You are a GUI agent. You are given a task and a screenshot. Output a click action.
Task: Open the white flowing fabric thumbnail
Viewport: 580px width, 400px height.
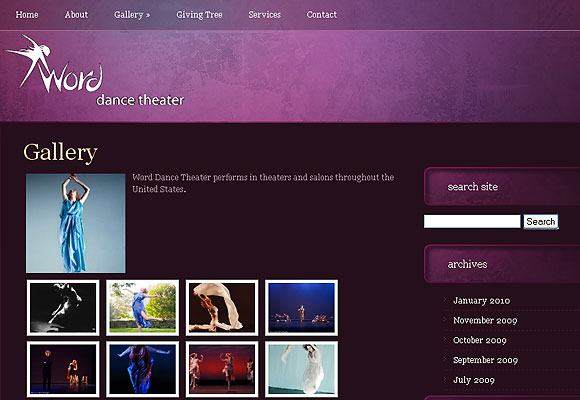coord(222,308)
